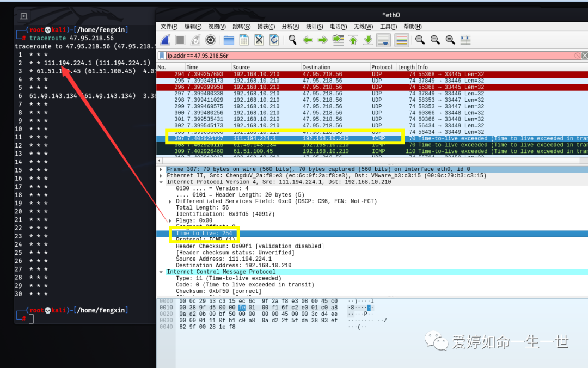This screenshot has width=588, height=368.
Task: Sort packets by the Protocol column header
Action: 382,67
